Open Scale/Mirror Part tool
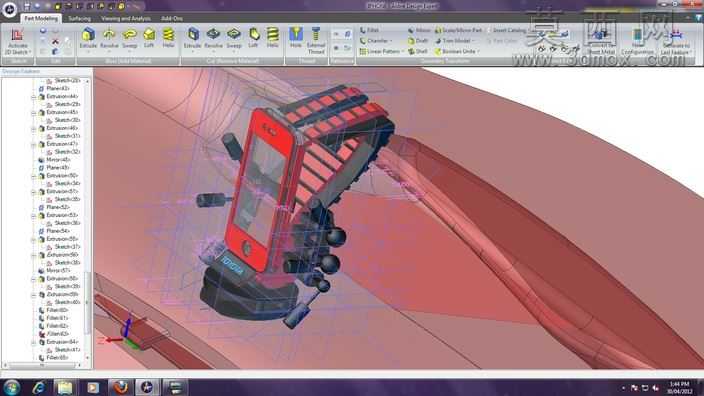 (458, 30)
